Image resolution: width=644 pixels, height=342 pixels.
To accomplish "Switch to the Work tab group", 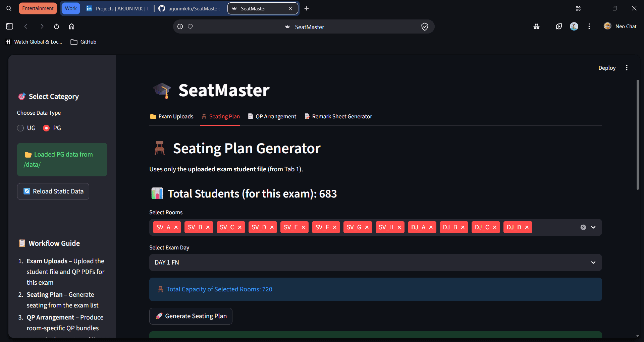I will click(x=71, y=8).
